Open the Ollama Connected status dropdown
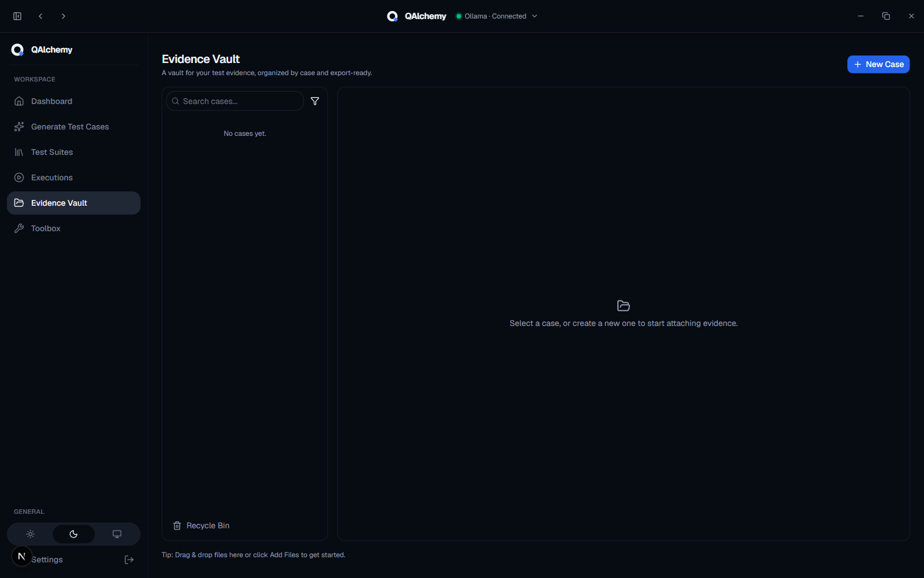This screenshot has width=924, height=578. (497, 16)
